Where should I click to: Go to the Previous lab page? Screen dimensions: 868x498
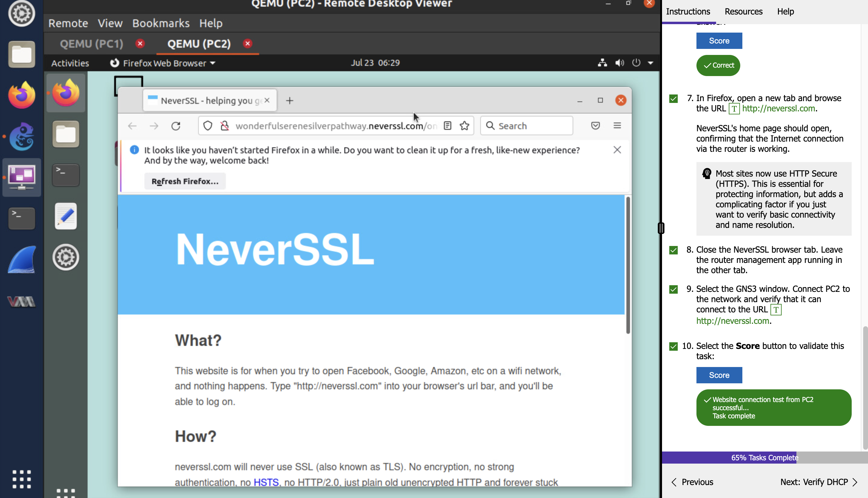[x=692, y=482]
